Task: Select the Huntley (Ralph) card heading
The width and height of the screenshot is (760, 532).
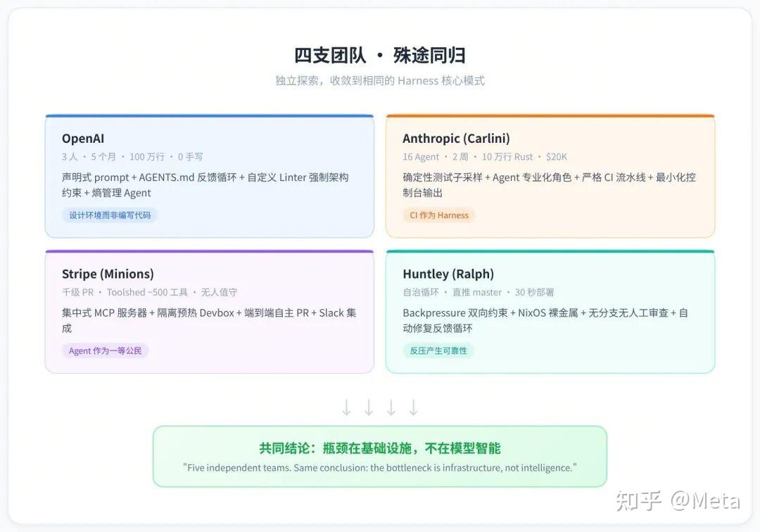Action: (448, 274)
